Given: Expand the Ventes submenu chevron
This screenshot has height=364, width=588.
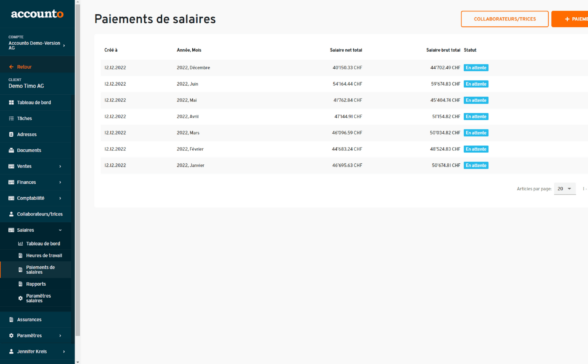Looking at the screenshot, I should point(60,166).
